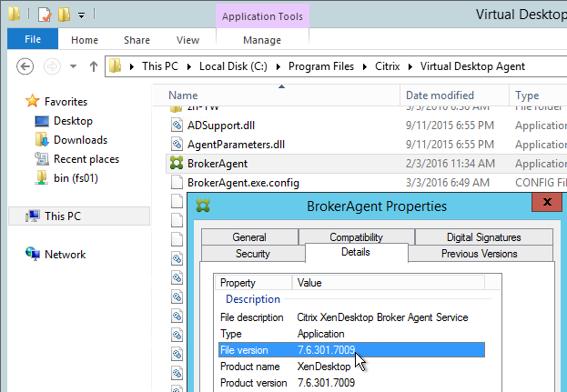Select the Manage tab under Application Tools
567x392 pixels.
tap(262, 40)
